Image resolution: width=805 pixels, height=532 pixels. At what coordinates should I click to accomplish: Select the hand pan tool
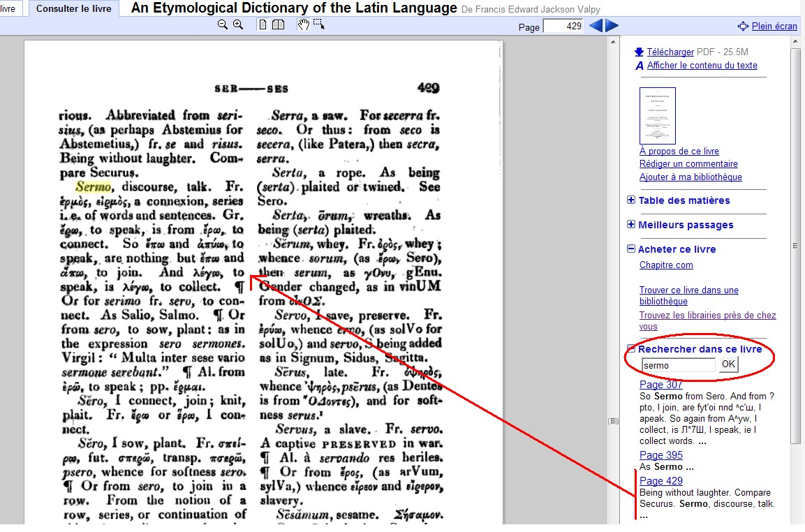(304, 24)
